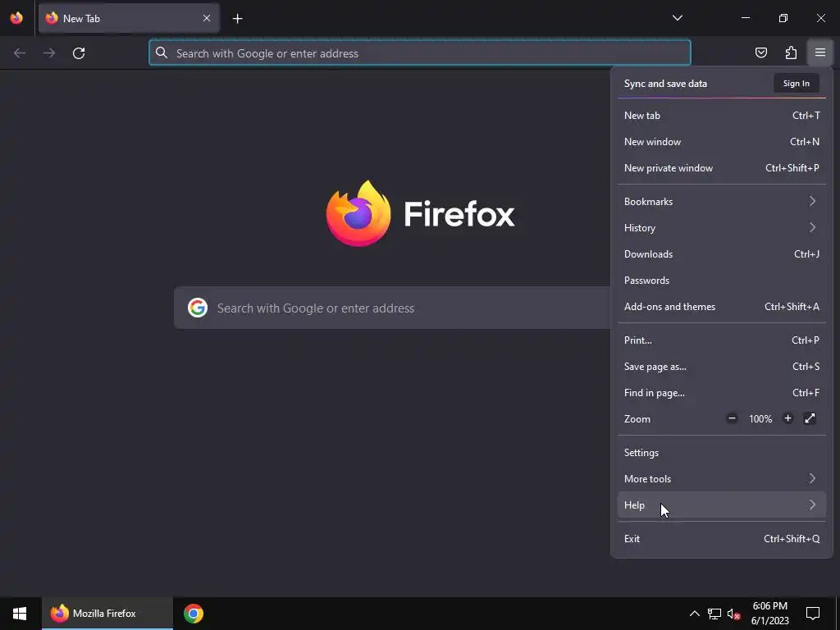Click the Sign In button
The image size is (840, 630).
coord(796,84)
